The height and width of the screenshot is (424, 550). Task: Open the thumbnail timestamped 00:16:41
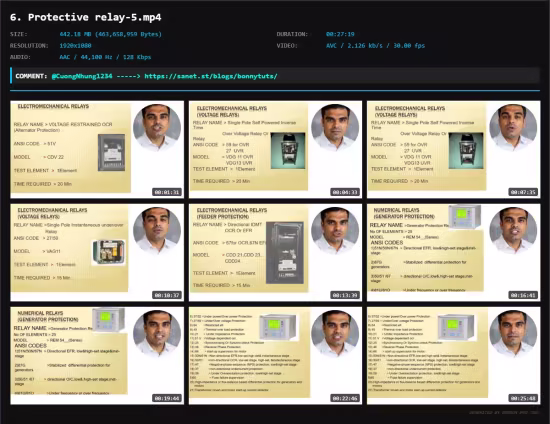point(454,253)
